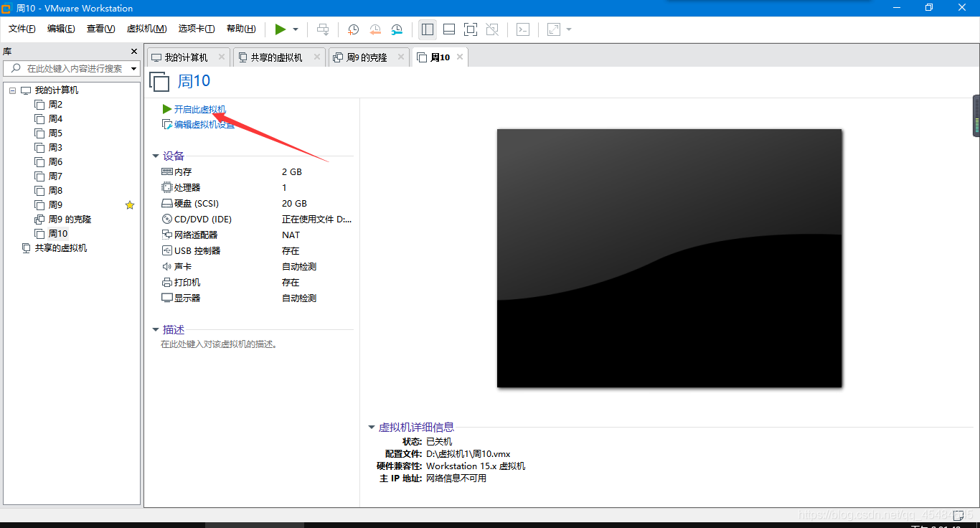The image size is (980, 528).
Task: Click the 处理器 device row
Action: 258,188
